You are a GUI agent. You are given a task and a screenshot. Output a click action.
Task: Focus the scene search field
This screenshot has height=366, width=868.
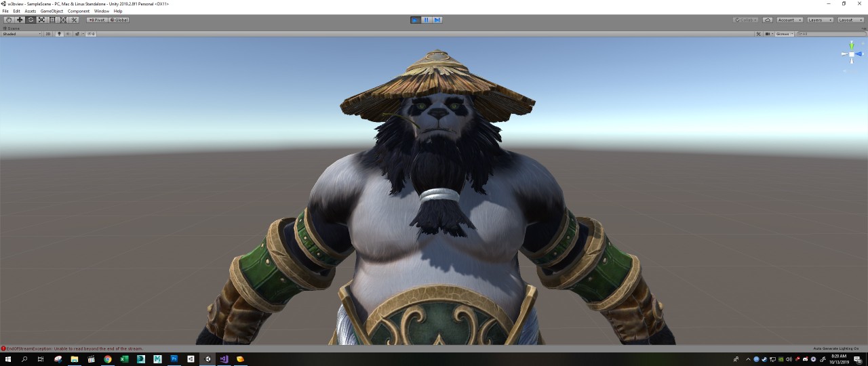coord(830,34)
